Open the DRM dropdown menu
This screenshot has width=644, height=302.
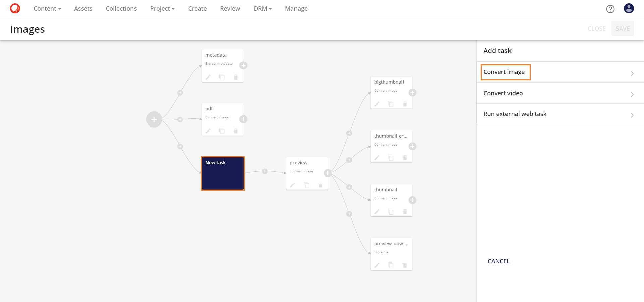[x=262, y=9]
